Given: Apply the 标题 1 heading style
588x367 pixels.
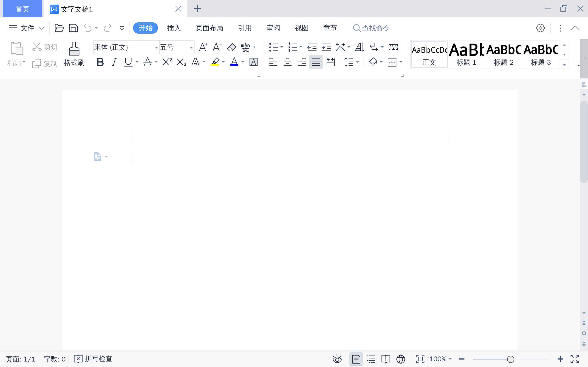Looking at the screenshot, I should tap(466, 55).
